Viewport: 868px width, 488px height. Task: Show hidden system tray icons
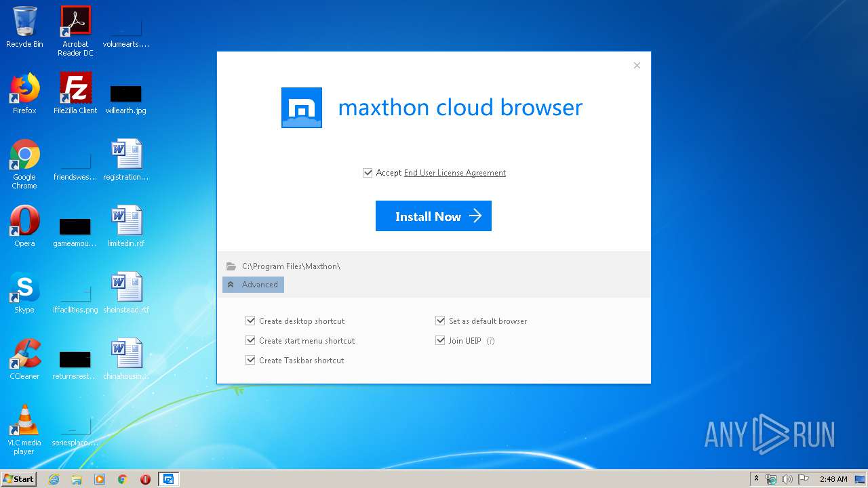click(x=757, y=479)
